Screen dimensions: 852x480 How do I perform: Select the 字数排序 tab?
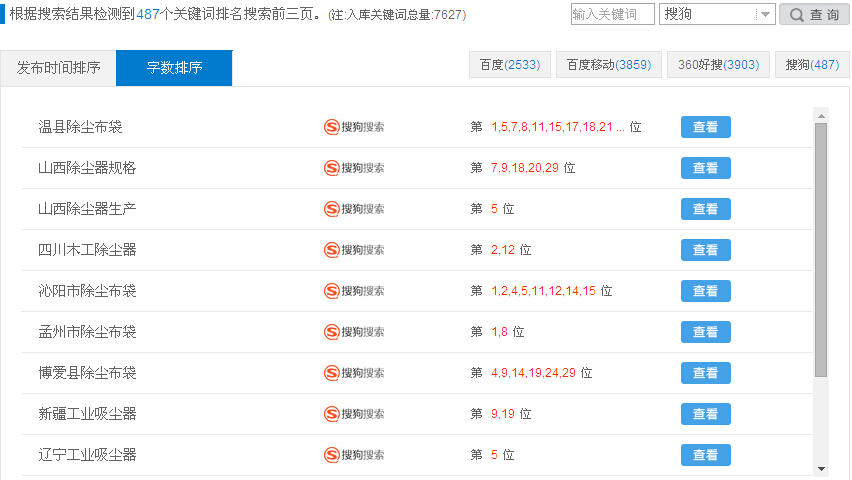click(174, 68)
